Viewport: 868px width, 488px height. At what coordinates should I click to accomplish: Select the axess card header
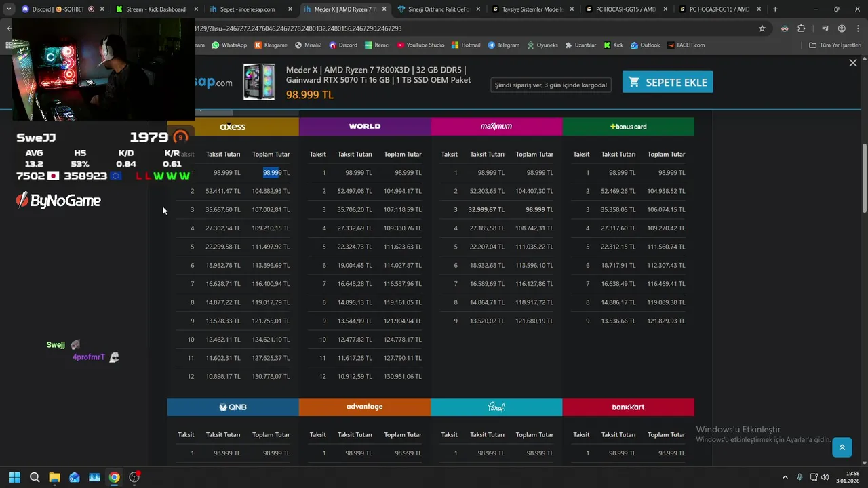233,127
